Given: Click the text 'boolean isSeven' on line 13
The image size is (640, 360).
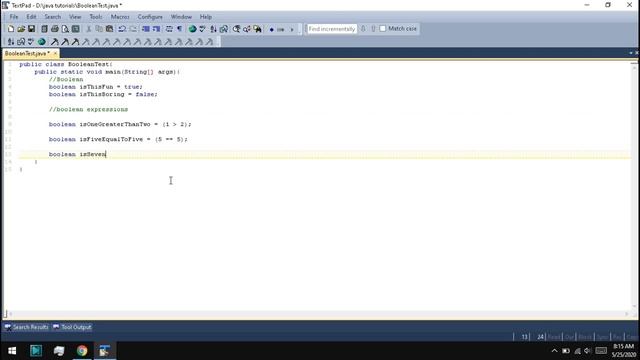Looking at the screenshot, I should [77, 154].
